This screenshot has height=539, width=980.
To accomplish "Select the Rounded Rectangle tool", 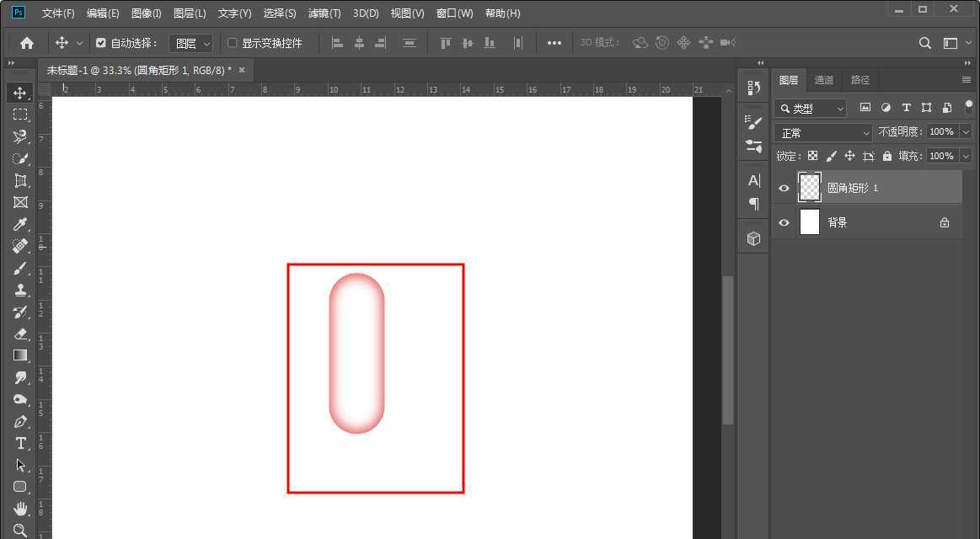I will (19, 487).
